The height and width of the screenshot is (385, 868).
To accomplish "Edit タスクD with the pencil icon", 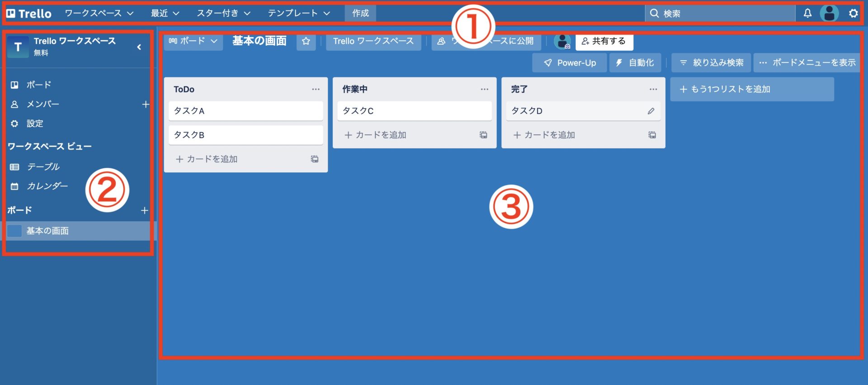I will click(651, 111).
